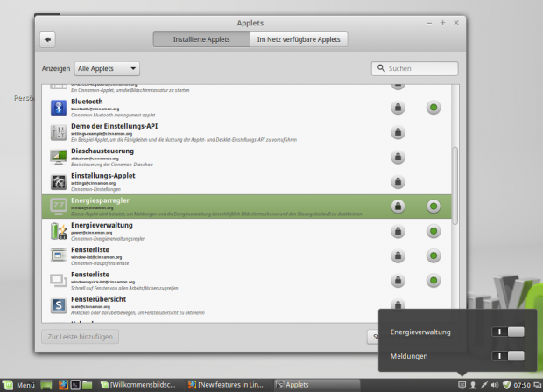Click the lock icon for Demo der Einstellungs-API
The width and height of the screenshot is (543, 392).
[398, 132]
